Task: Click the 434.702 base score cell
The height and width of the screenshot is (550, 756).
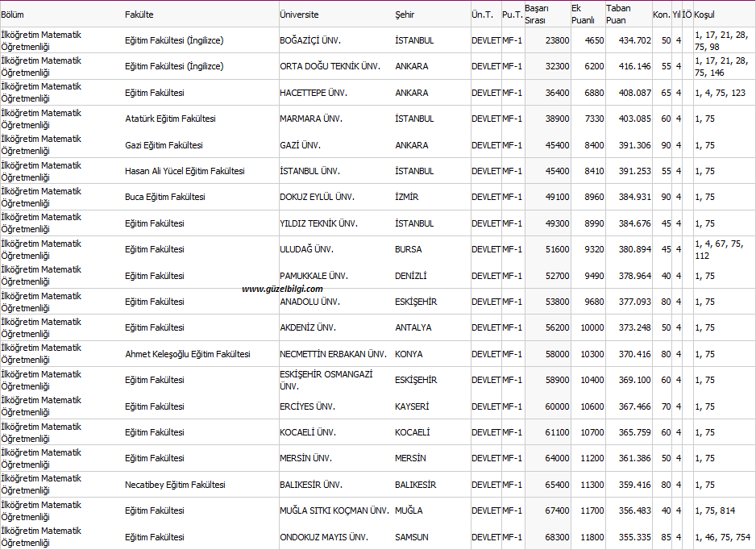Action: click(634, 40)
